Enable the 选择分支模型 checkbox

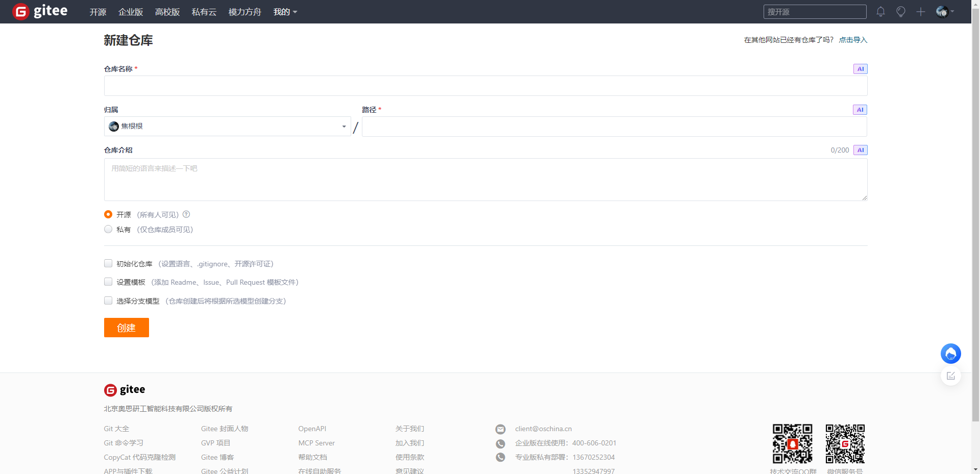(x=108, y=301)
